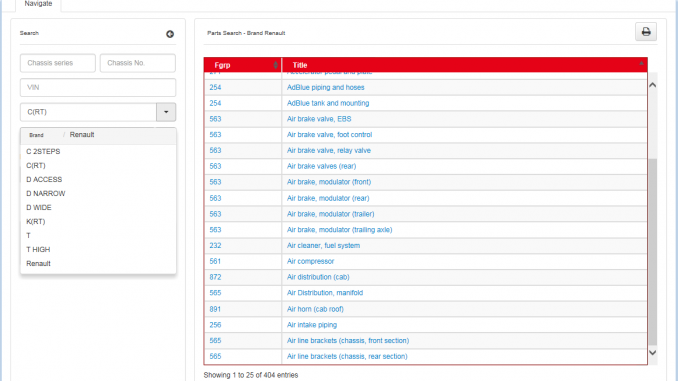The image size is (678, 381).
Task: Choose C(RT) option in dropdown list
Action: (36, 166)
